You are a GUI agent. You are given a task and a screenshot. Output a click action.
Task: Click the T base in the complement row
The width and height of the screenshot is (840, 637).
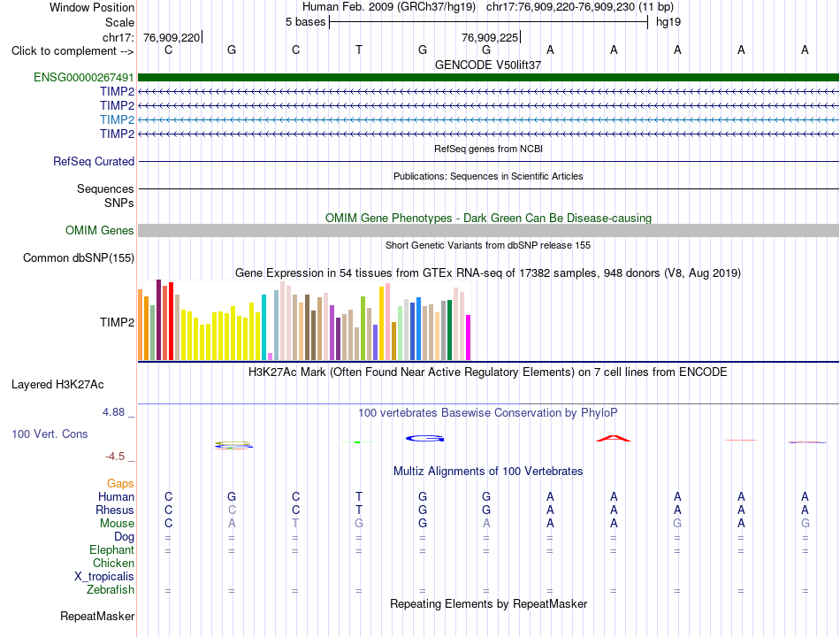pyautogui.click(x=359, y=50)
